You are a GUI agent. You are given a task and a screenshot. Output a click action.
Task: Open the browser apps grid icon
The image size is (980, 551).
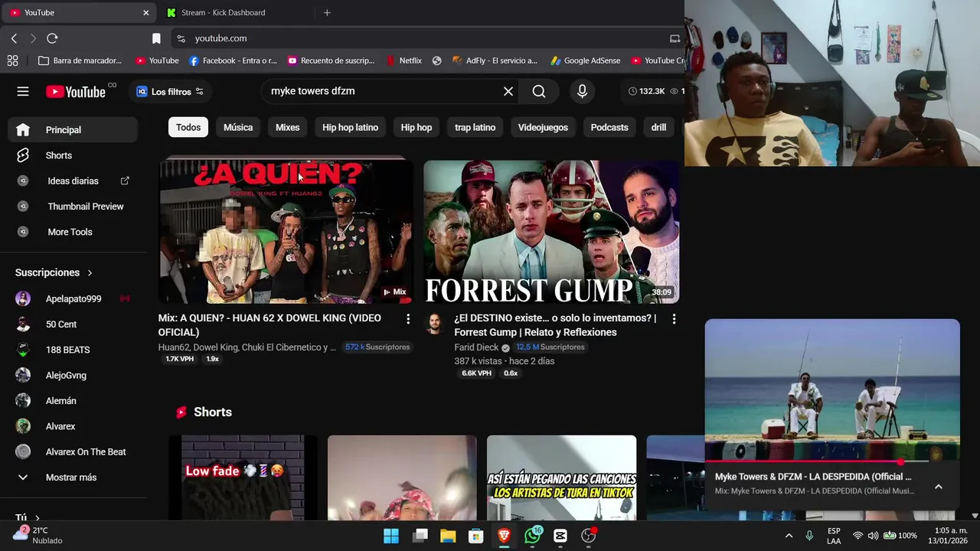point(12,60)
